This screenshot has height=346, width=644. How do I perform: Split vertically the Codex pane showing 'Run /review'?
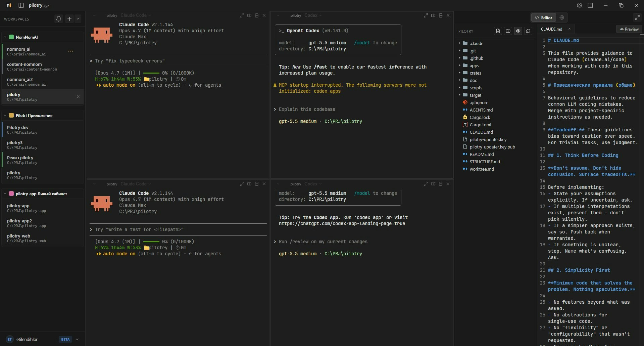click(x=433, y=184)
